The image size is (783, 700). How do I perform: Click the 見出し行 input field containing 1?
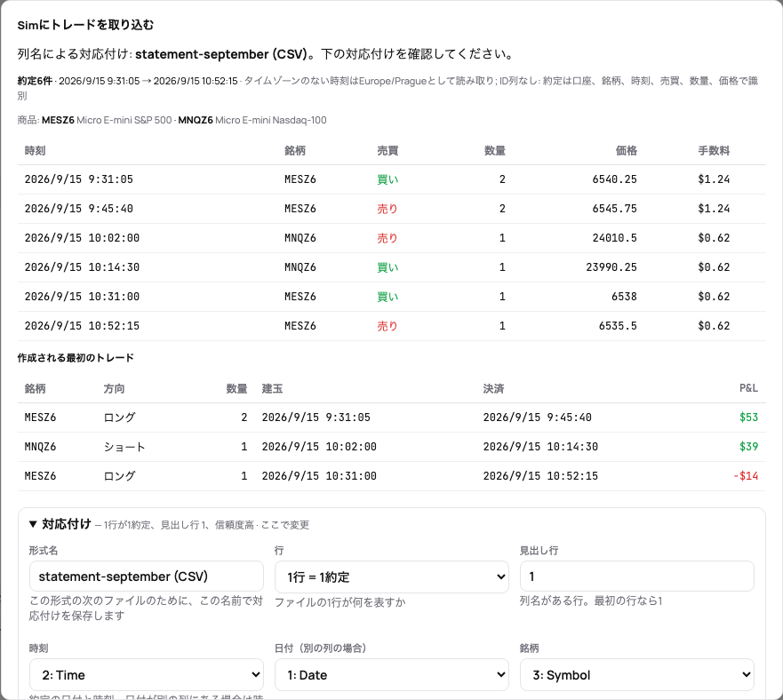(x=636, y=577)
